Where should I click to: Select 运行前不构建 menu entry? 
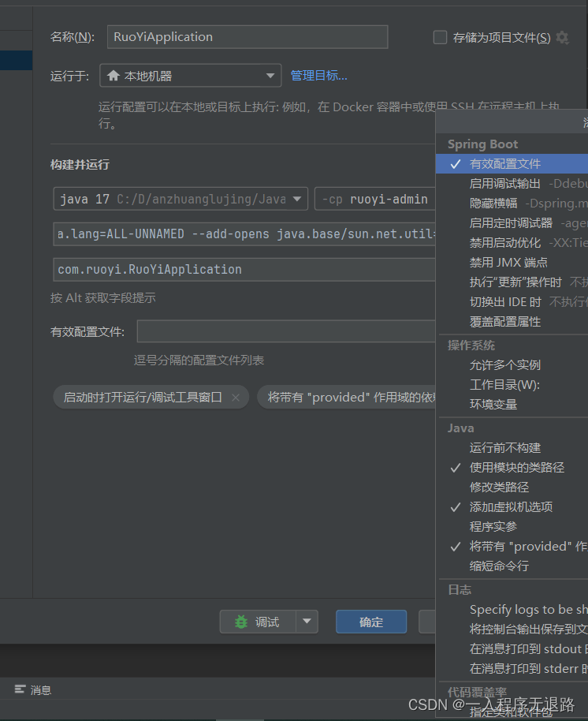pyautogui.click(x=512, y=448)
